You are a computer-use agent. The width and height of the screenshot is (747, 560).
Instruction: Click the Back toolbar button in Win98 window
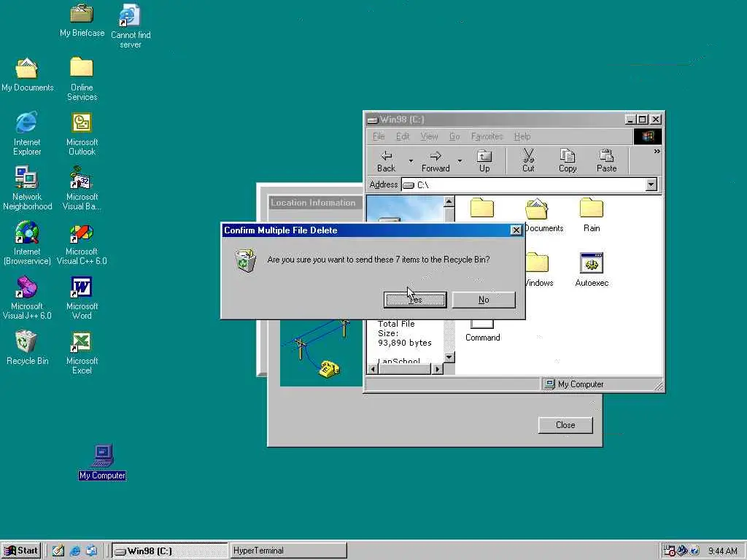(387, 161)
